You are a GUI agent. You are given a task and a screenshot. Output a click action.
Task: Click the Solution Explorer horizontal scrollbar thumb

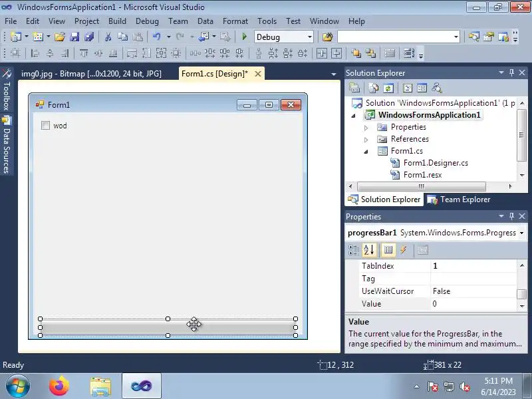coord(422,186)
